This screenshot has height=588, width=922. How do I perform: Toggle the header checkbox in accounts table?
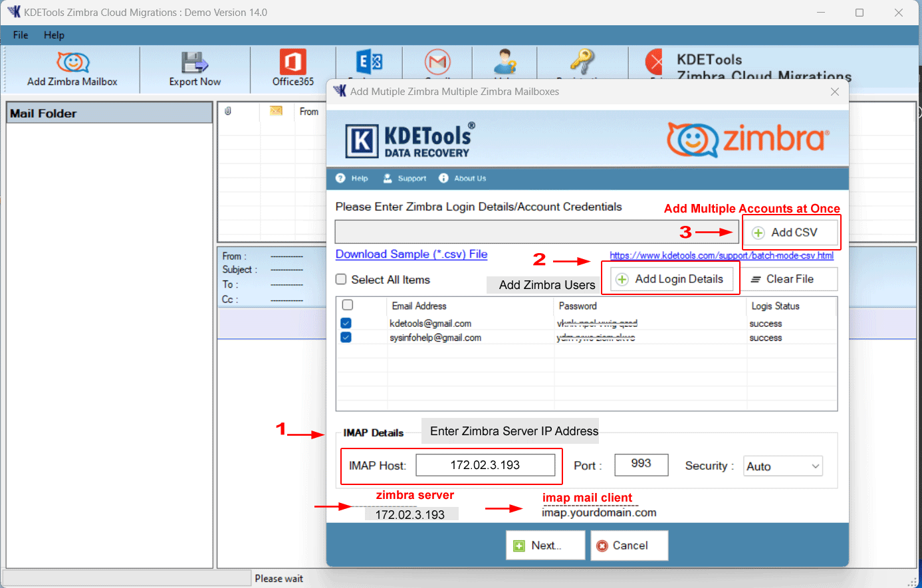(x=347, y=306)
